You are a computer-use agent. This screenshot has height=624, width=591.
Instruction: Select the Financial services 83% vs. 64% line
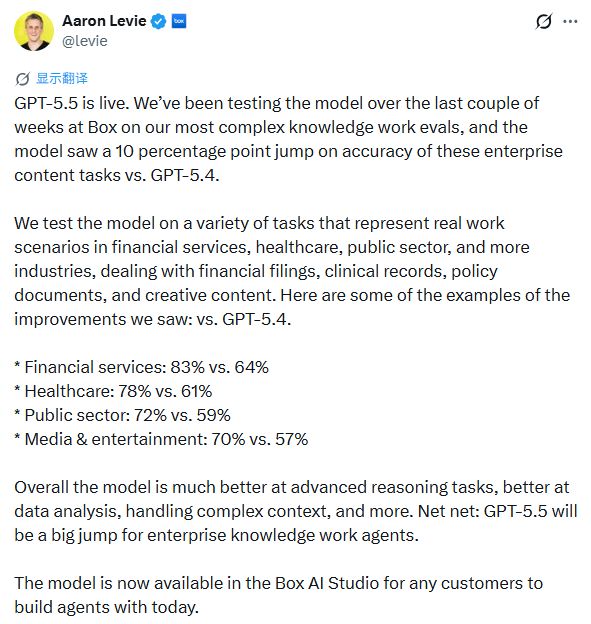pos(142,367)
